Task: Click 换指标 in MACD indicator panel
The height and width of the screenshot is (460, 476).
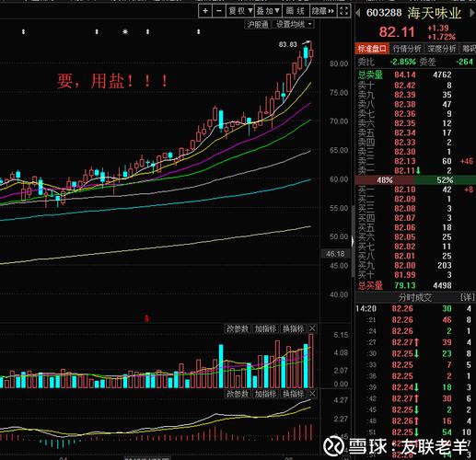Action: click(294, 394)
